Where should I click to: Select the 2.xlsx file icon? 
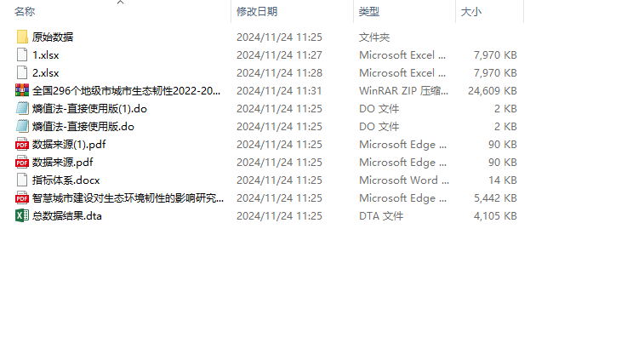click(x=22, y=72)
